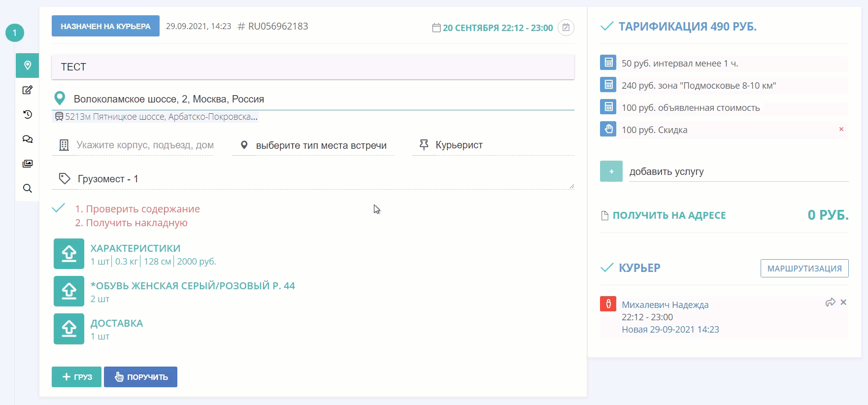Click calculator icon for 50 руб. interval
This screenshot has height=405, width=868.
[x=608, y=63]
